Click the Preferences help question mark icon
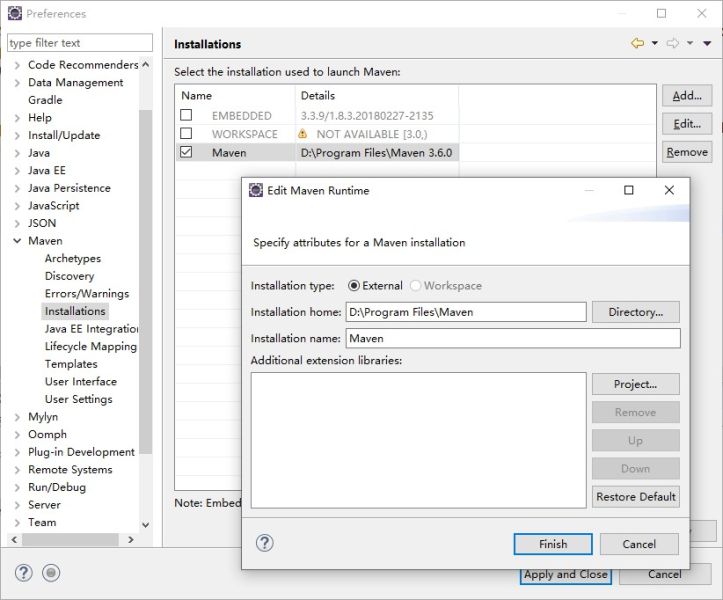Viewport: 723px width, 600px height. pyautogui.click(x=24, y=573)
